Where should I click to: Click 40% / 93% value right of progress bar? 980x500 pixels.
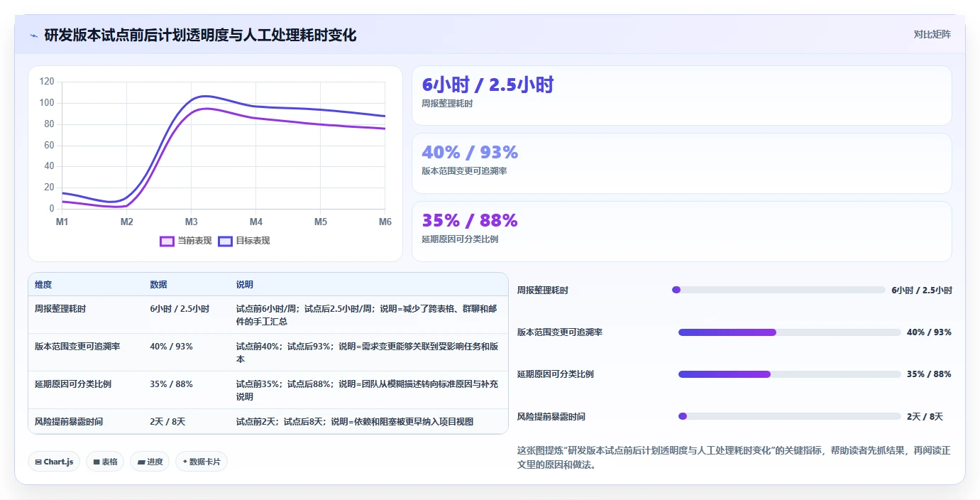[929, 332]
